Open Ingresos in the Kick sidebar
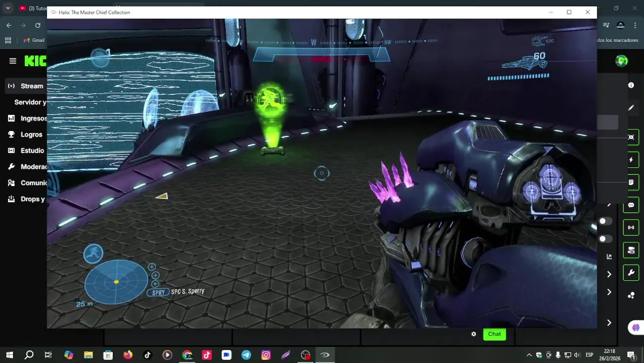Viewport: 644px width, 363px height. coord(27,118)
